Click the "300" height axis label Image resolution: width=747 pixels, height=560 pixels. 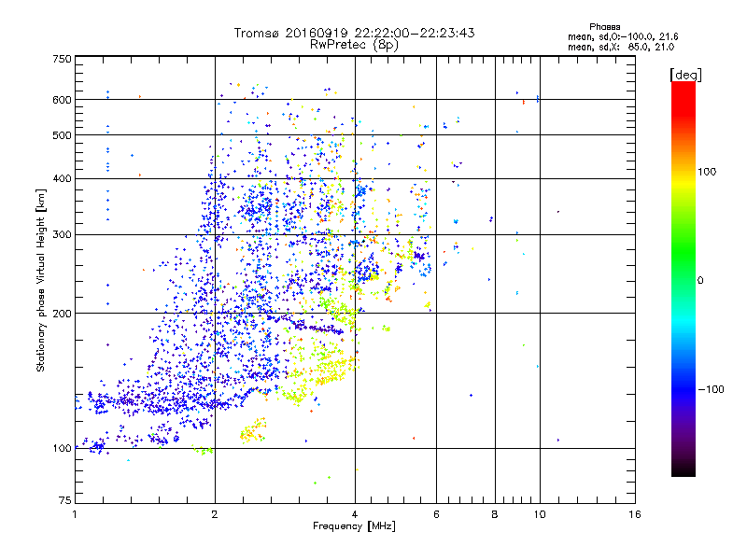point(62,234)
